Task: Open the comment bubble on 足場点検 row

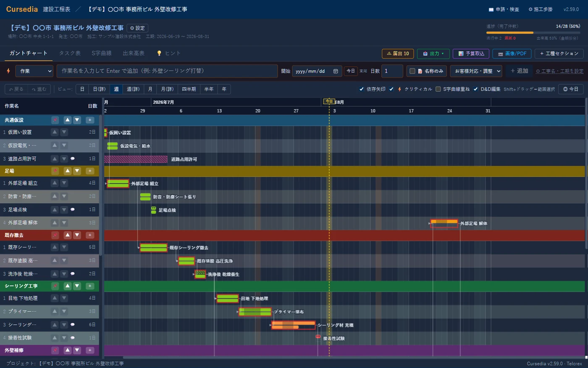Action: coord(73,209)
